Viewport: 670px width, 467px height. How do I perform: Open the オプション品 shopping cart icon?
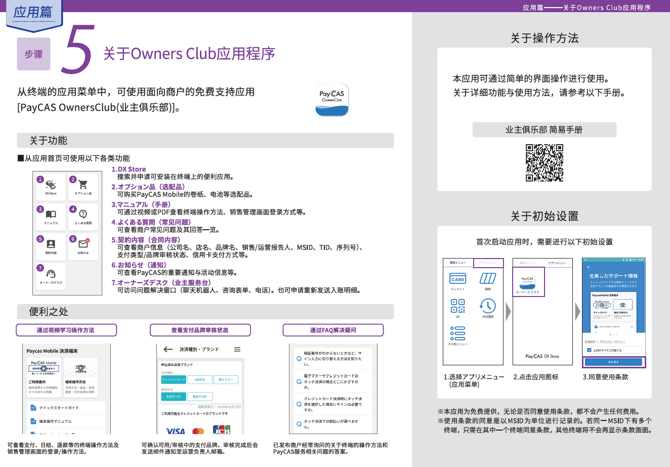pos(83,186)
